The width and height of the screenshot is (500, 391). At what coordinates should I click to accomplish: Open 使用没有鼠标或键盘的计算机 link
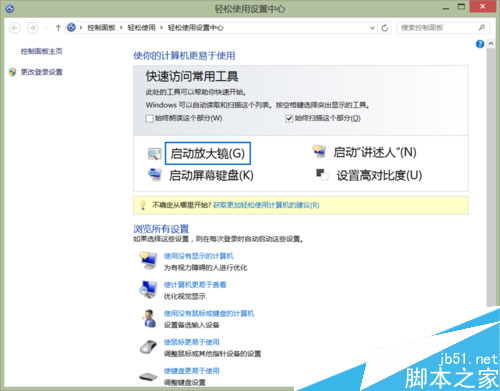pyautogui.click(x=209, y=313)
